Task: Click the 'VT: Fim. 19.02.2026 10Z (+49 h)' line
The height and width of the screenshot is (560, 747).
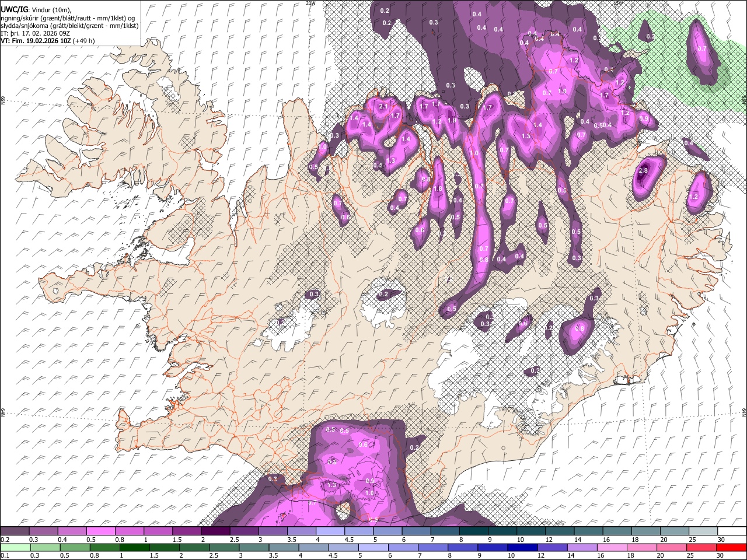Action: [47, 41]
